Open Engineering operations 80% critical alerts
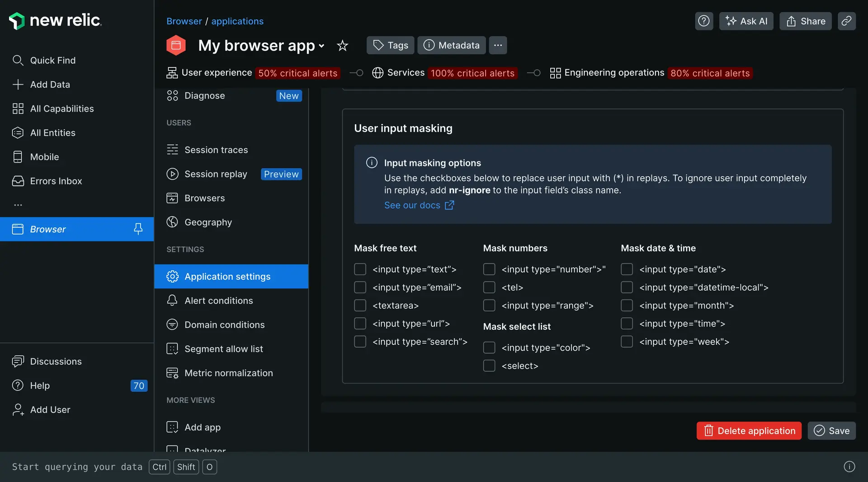Viewport: 868px width, 482px height. click(x=651, y=73)
